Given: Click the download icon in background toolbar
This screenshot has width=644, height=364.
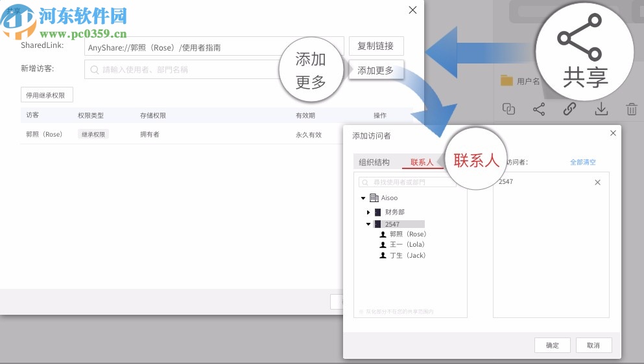Looking at the screenshot, I should coord(601,109).
